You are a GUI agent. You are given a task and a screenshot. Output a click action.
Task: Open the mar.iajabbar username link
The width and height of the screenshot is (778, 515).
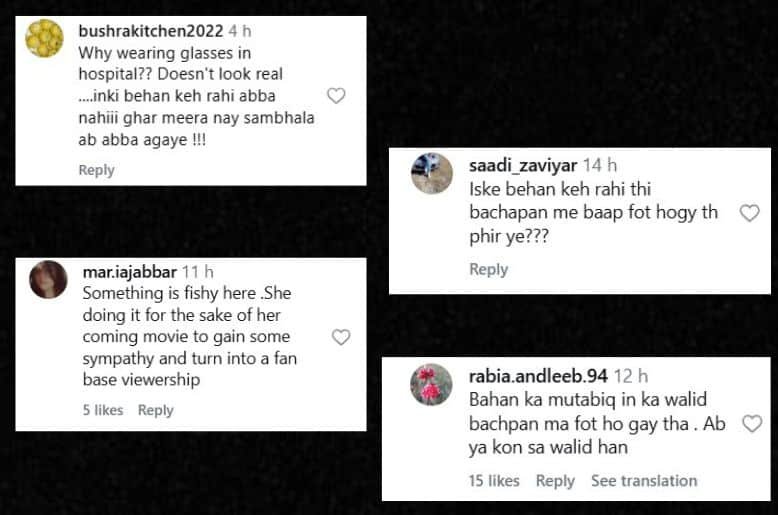tap(129, 271)
